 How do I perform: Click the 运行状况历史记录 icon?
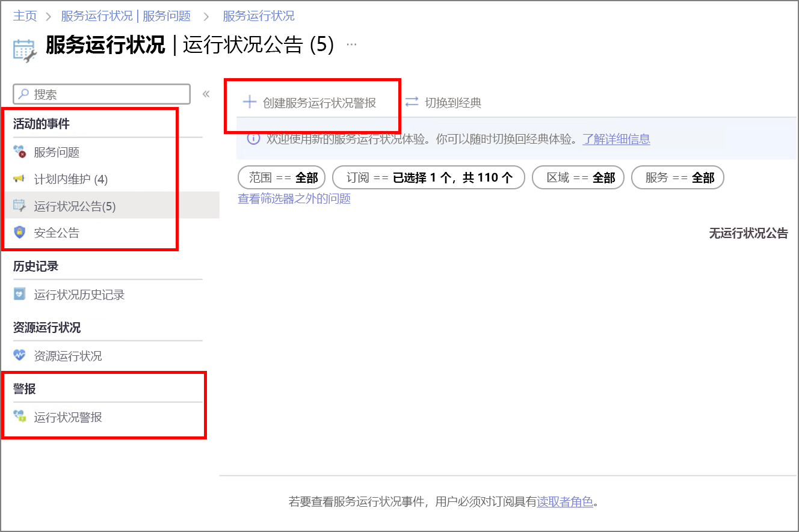click(20, 295)
